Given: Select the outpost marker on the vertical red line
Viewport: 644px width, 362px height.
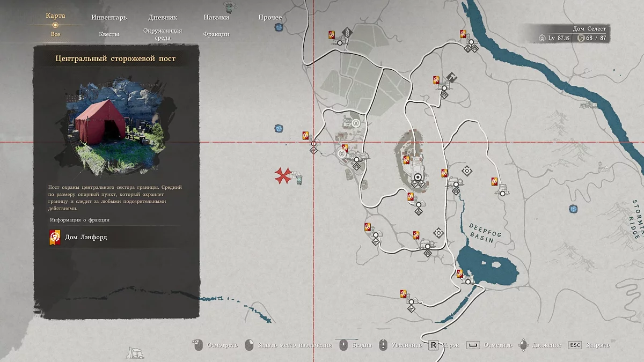Looking at the screenshot, I should click(x=313, y=143).
